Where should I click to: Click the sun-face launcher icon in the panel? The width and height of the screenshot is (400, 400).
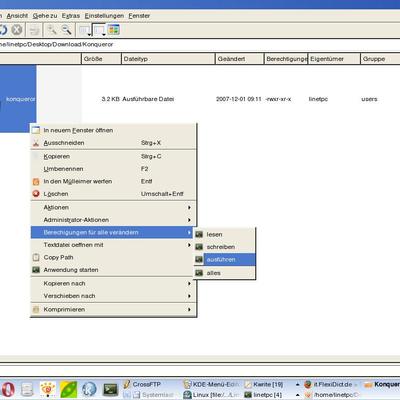(x=48, y=389)
